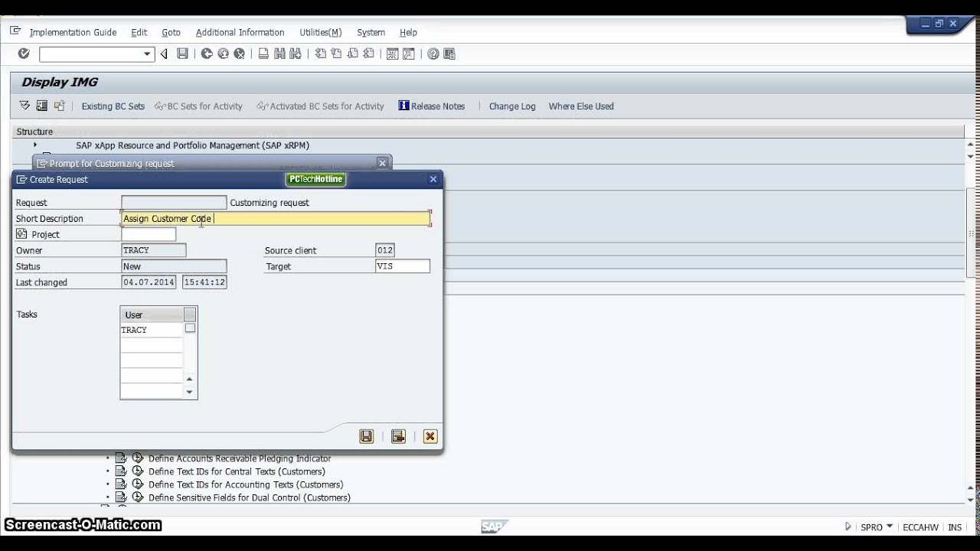Expand the SAP xApp Resource and Portfolio Management node
Image resolution: width=980 pixels, height=551 pixels.
coord(35,145)
